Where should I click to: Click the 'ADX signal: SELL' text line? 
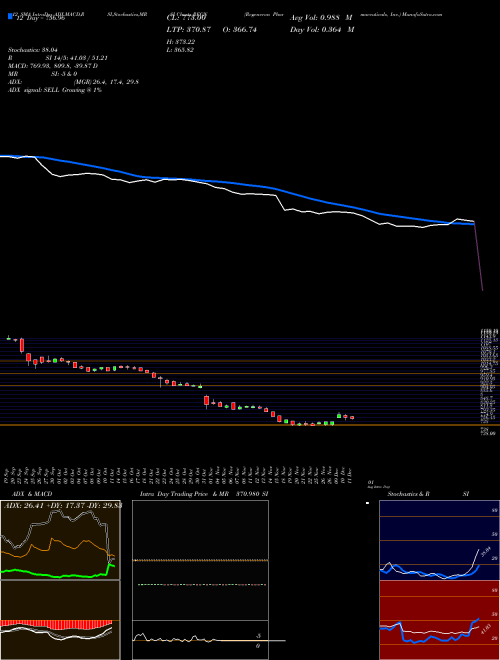(x=55, y=90)
